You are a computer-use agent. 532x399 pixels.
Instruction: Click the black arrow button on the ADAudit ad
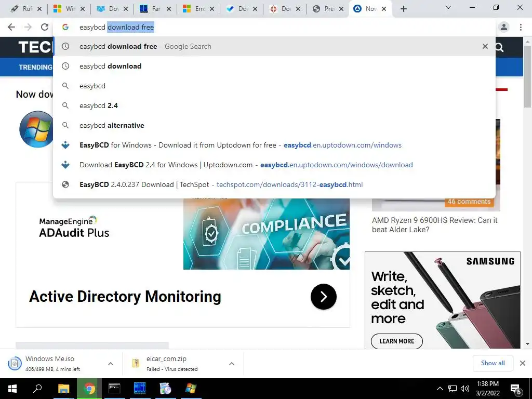[x=323, y=297]
